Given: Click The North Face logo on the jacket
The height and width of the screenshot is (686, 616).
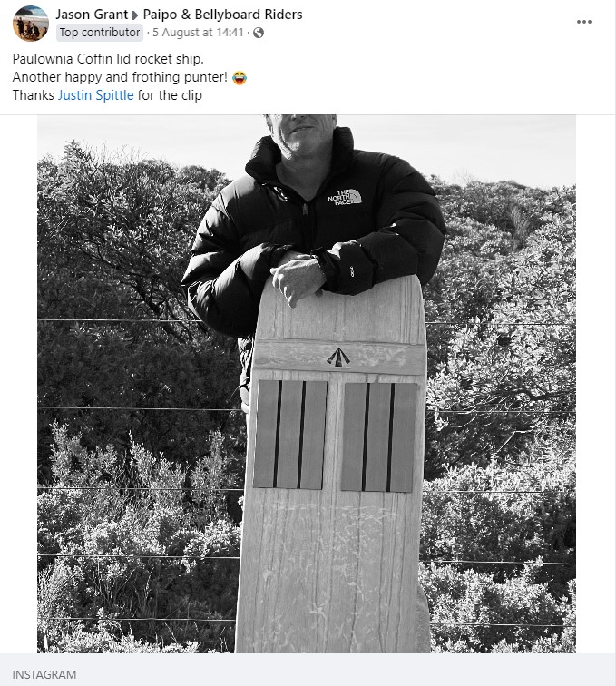Looking at the screenshot, I should (x=345, y=197).
